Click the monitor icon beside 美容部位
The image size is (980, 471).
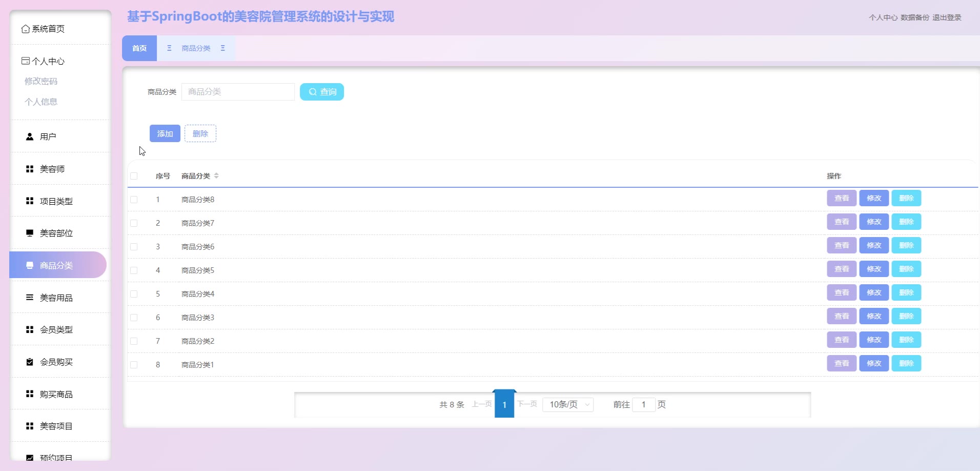click(x=30, y=233)
